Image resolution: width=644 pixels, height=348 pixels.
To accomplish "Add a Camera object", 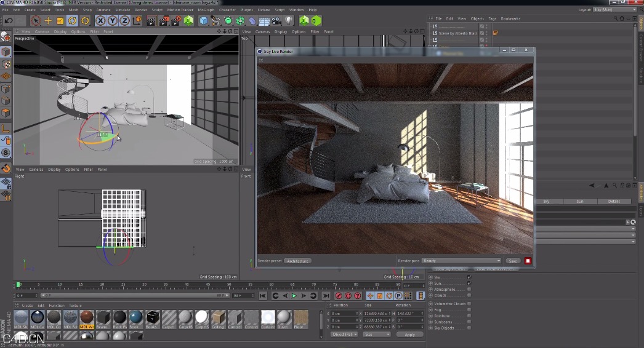I will click(276, 20).
